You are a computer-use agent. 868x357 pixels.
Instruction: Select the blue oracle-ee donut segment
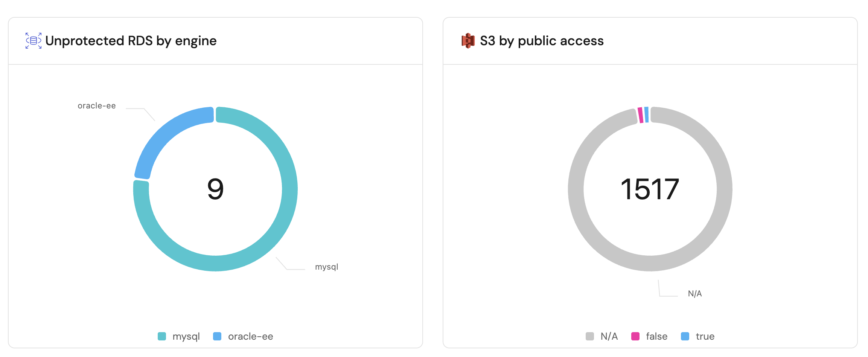(x=166, y=136)
